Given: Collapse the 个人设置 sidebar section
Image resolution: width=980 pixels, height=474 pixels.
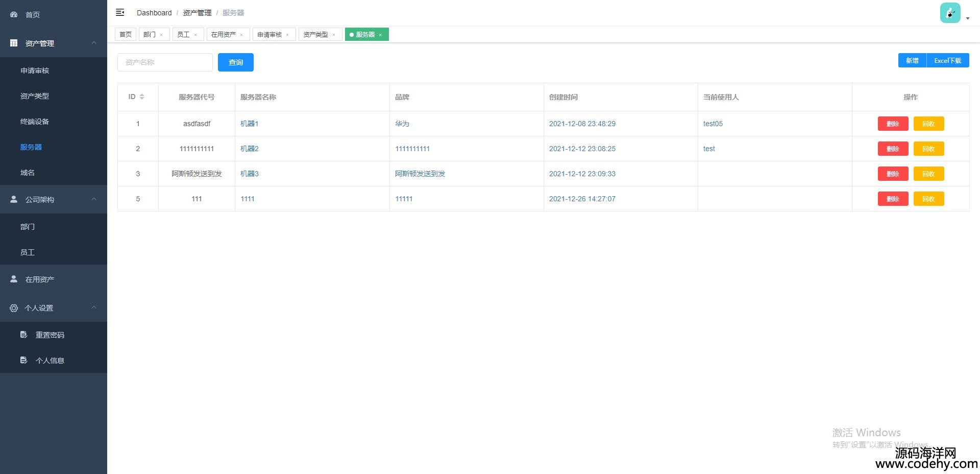Looking at the screenshot, I should pyautogui.click(x=94, y=307).
